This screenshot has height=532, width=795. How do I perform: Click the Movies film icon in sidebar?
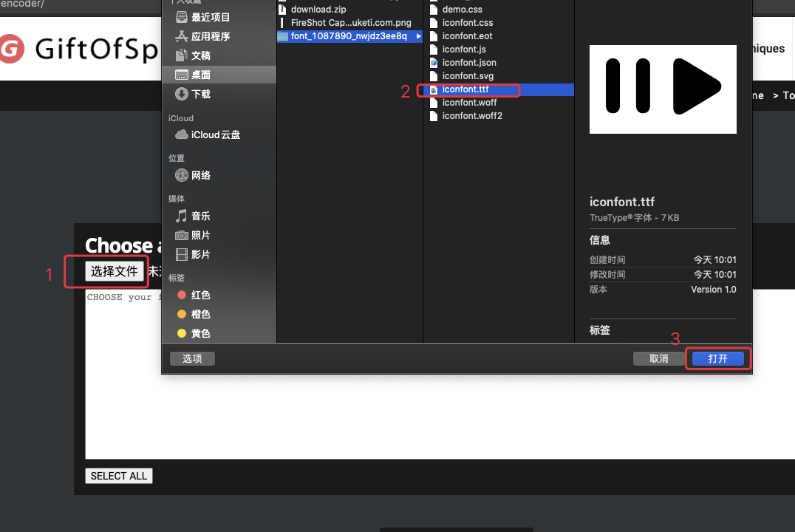(182, 254)
